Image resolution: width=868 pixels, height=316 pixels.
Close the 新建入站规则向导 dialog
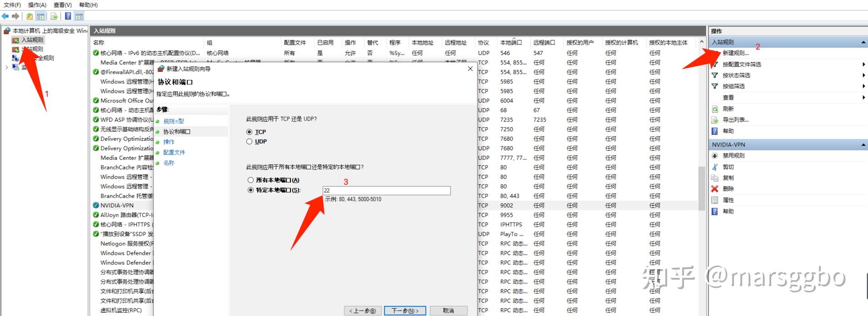pos(470,69)
